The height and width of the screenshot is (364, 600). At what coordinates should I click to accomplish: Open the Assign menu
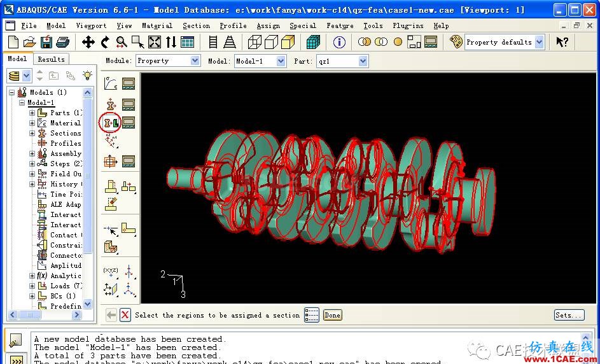pos(269,25)
